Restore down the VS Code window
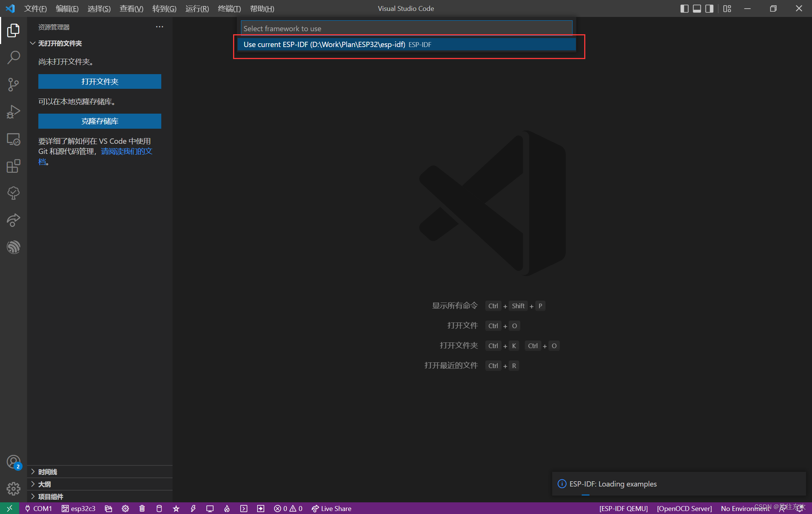Image resolution: width=812 pixels, height=514 pixels. pyautogui.click(x=773, y=8)
